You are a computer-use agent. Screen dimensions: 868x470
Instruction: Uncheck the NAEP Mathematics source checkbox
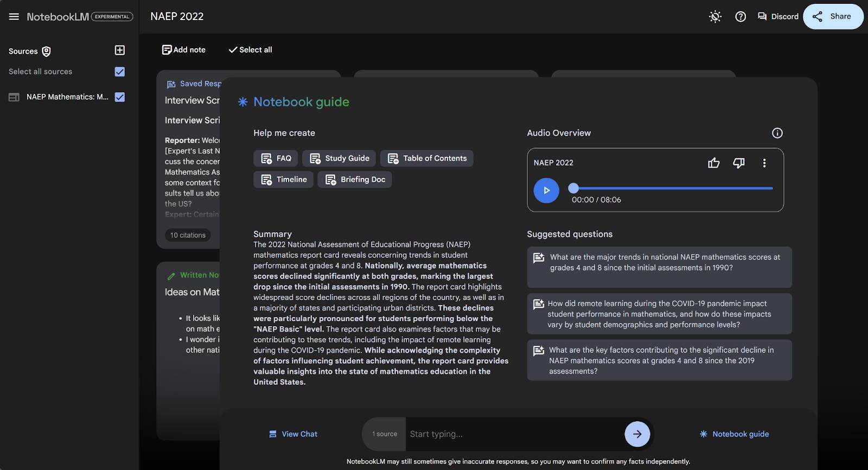click(120, 97)
